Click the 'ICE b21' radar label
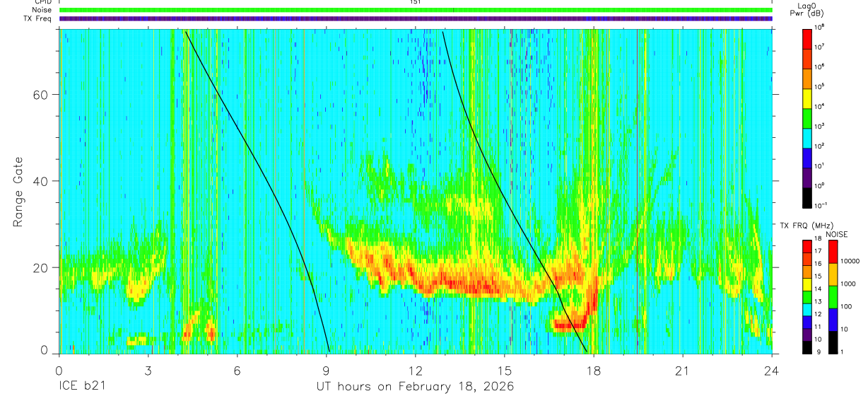Image resolution: width=868 pixels, height=401 pixels. tap(81, 387)
